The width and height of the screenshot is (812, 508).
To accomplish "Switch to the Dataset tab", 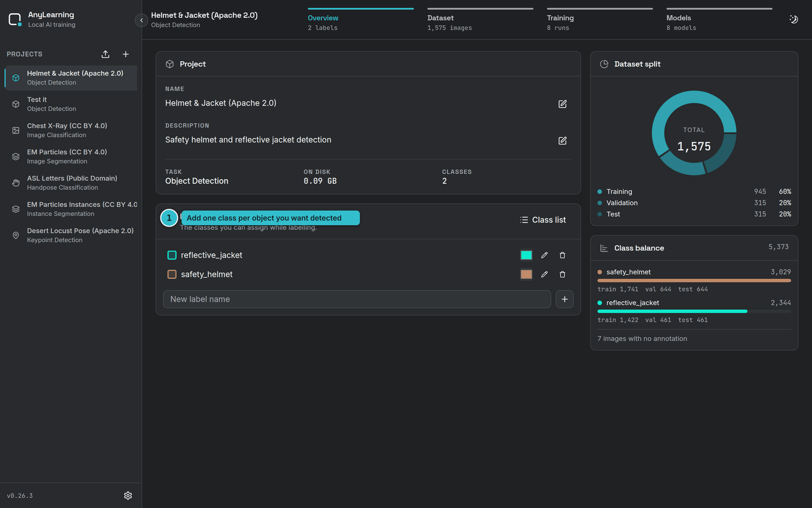I will click(480, 20).
